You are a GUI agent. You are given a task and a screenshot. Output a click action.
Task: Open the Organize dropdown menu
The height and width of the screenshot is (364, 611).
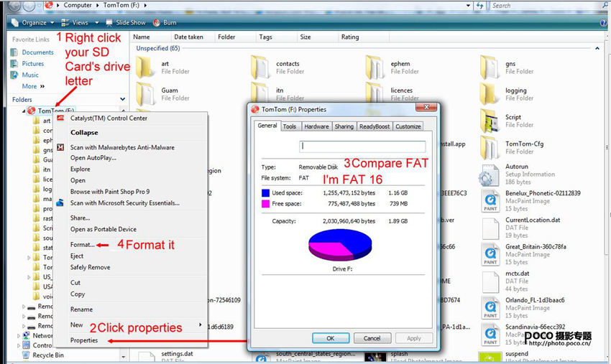(33, 22)
